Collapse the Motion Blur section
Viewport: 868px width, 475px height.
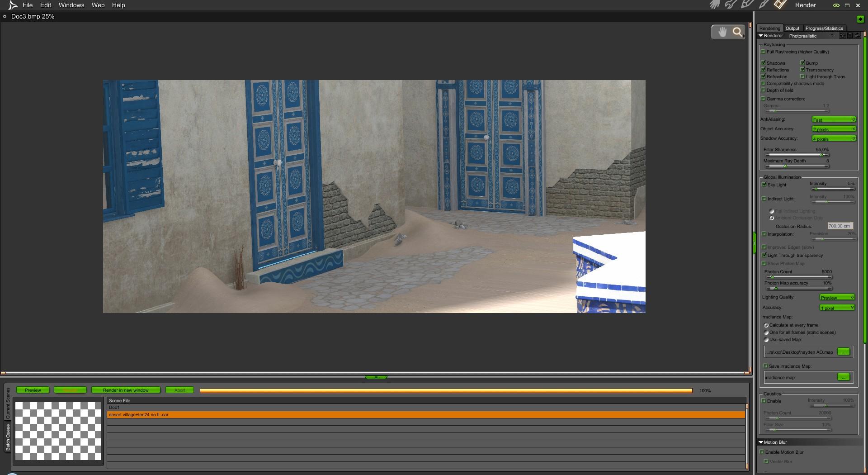tap(761, 442)
